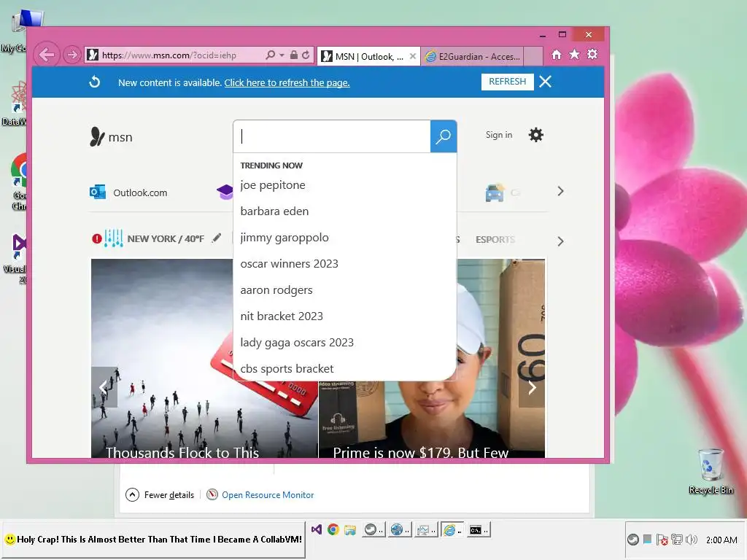The height and width of the screenshot is (560, 747).
Task: Collapse Task Manager with Fewer details
Action: point(160,495)
